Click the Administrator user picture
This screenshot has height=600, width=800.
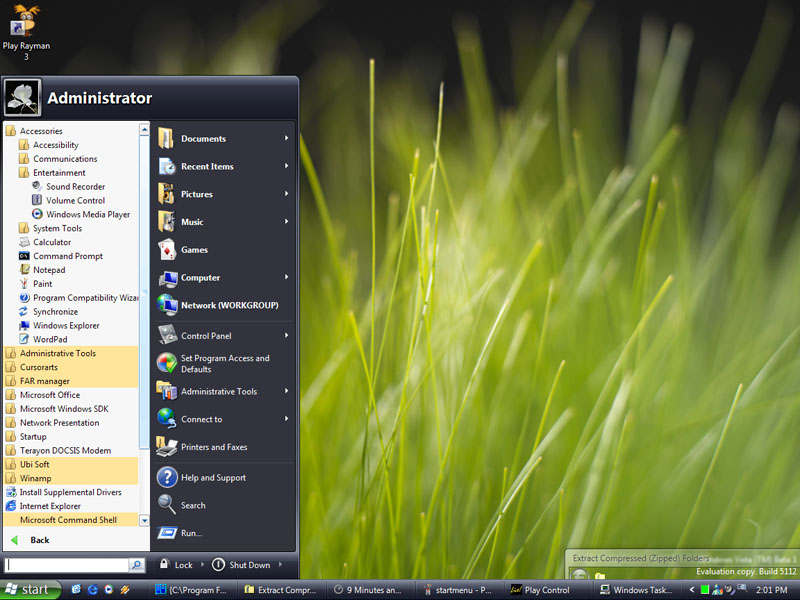click(22, 97)
